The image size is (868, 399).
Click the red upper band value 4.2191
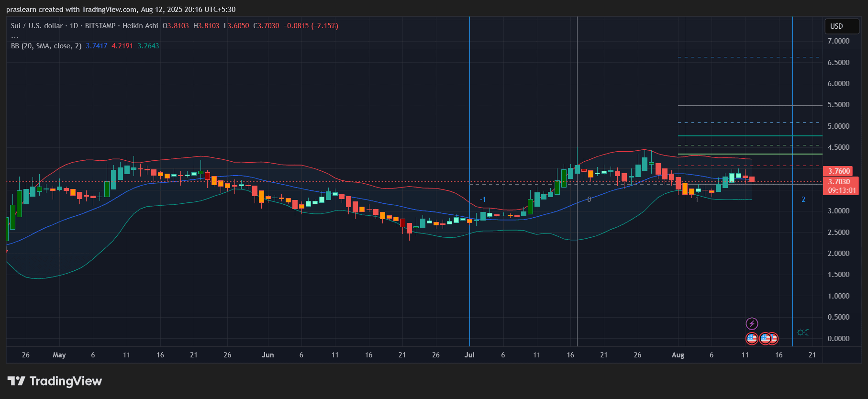click(x=122, y=46)
